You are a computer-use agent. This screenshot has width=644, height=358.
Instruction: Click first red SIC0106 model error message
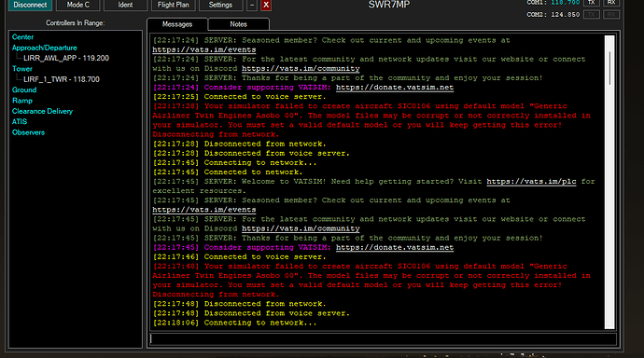pyautogui.click(x=371, y=120)
